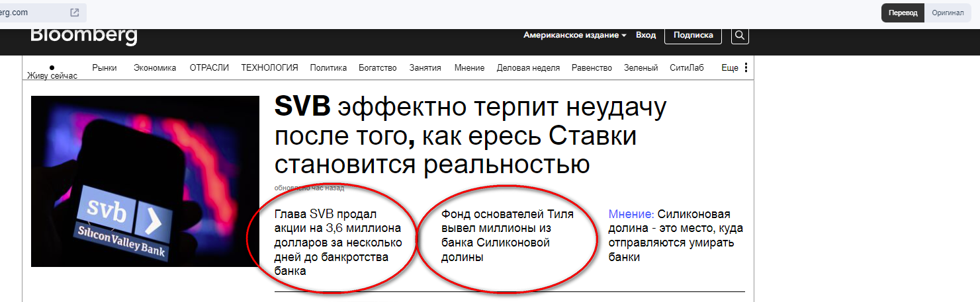The width and height of the screenshot is (980, 302).
Task: Expand the Еще navigation overflow
Action: click(729, 67)
